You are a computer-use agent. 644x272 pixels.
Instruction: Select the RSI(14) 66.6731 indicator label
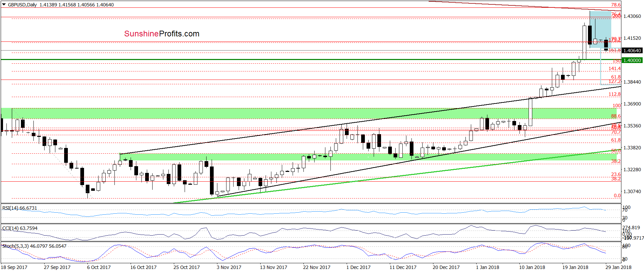(20, 208)
